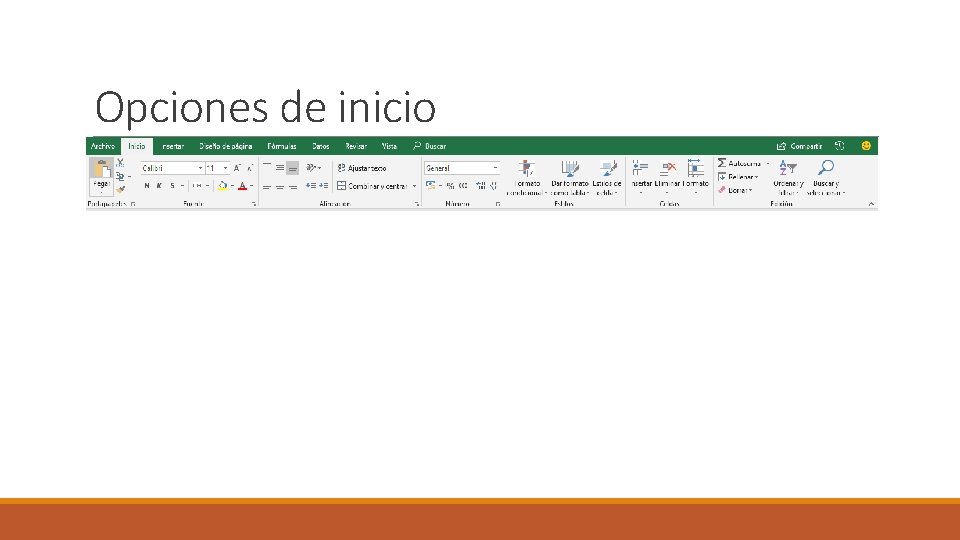Collapse the ribbon with the caret arrow
The height and width of the screenshot is (540, 960).
click(871, 204)
